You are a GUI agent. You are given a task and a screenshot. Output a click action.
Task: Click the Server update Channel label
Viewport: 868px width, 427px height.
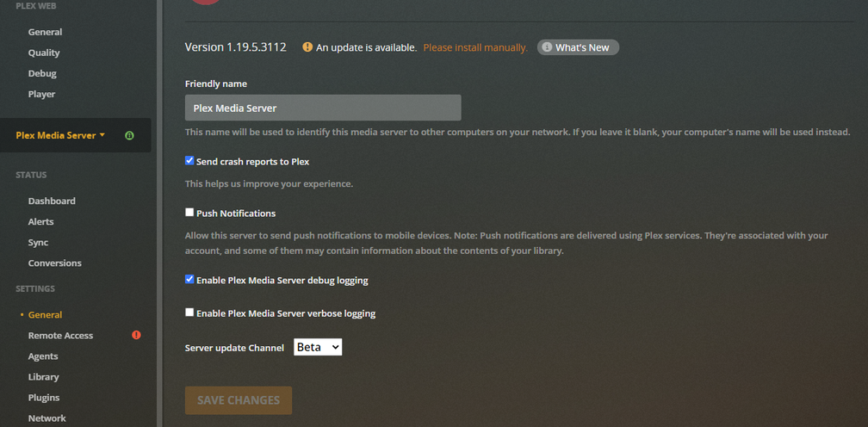coord(234,348)
